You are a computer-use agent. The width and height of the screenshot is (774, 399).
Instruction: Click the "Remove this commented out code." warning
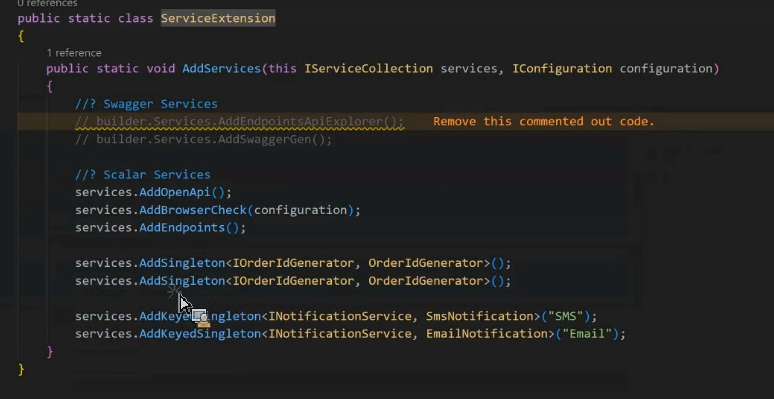[x=543, y=121]
